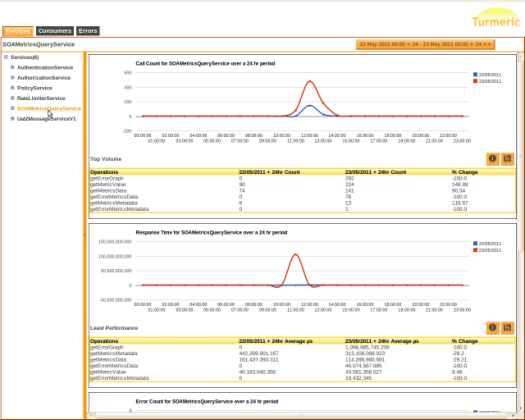The image size is (525, 420).
Task: Click blue 22/05/2011 legend swatch in Call Count chart
Action: click(x=475, y=74)
